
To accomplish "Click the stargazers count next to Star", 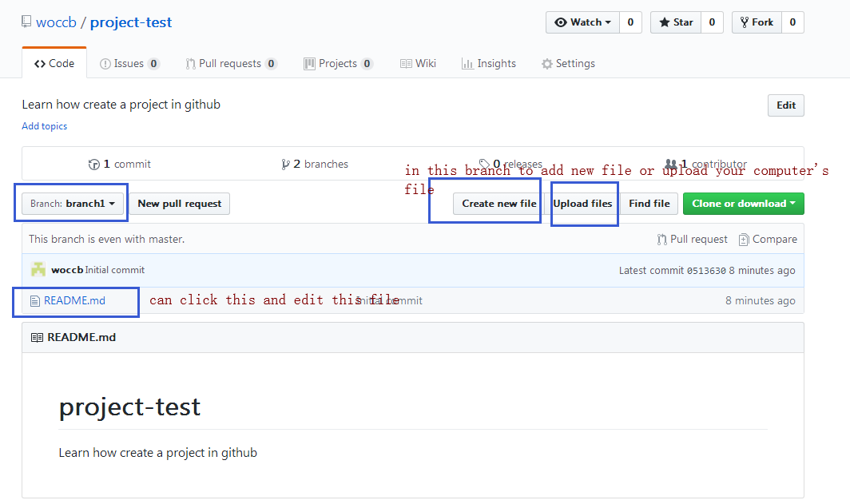I will [x=712, y=22].
